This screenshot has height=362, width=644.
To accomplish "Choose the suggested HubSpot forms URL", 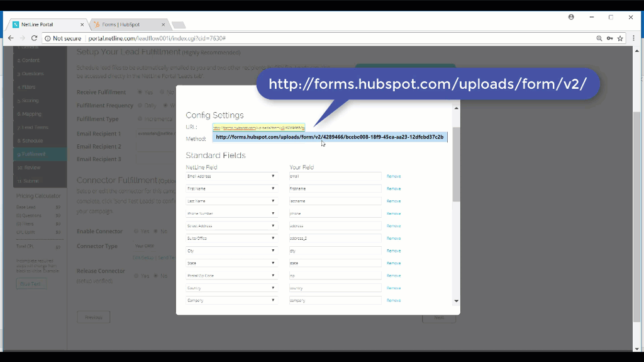I will pos(330,137).
